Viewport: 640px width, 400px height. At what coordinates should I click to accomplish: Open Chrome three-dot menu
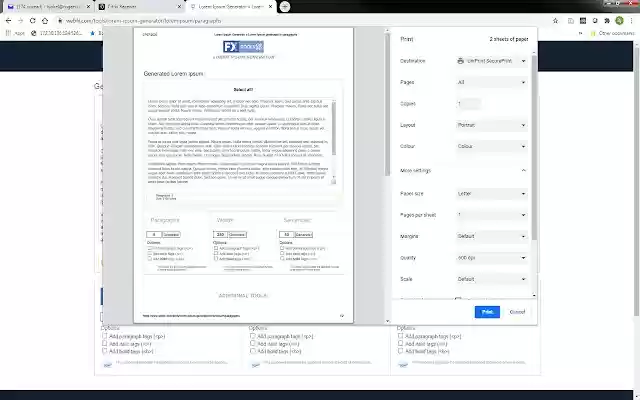(x=632, y=20)
